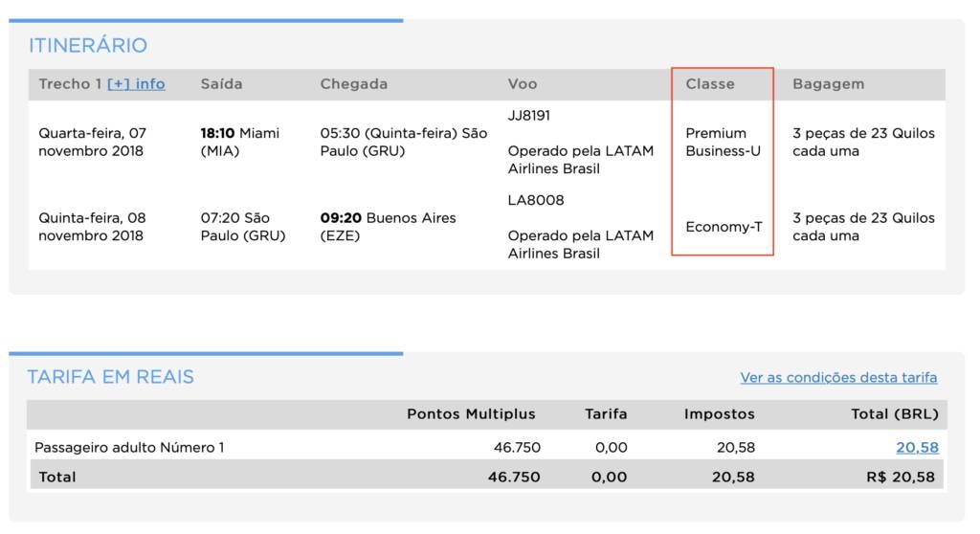Screen dimensions: 980x534
Task: Click the 09:20 Buenos Aires (EZE) arrival cell
Action: tap(389, 227)
